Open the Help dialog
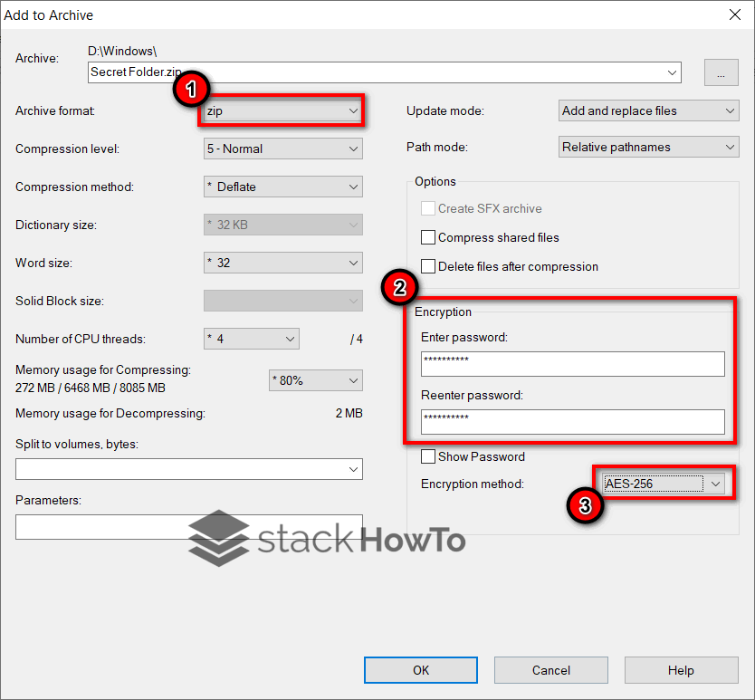 (681, 670)
